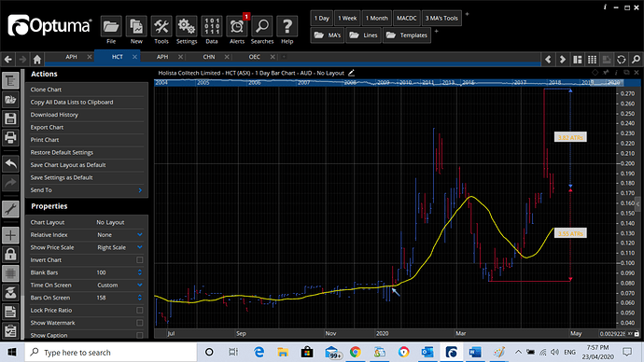Click the save disk icon in sidebar
Screen dimensions: 644x362
[x=10, y=118]
